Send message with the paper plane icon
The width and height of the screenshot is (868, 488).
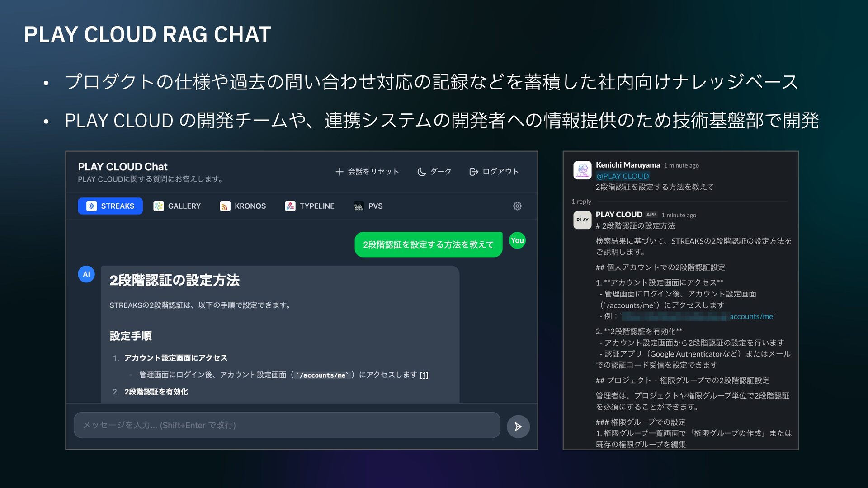[518, 427]
